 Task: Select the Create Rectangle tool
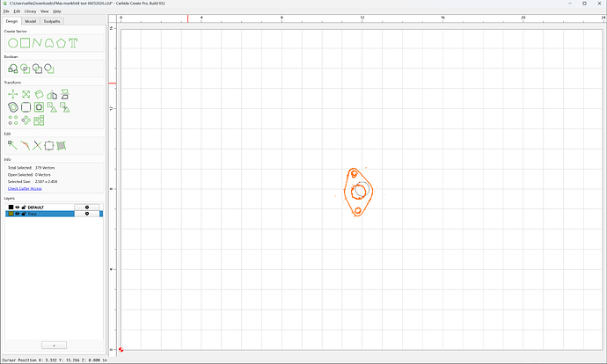click(26, 43)
